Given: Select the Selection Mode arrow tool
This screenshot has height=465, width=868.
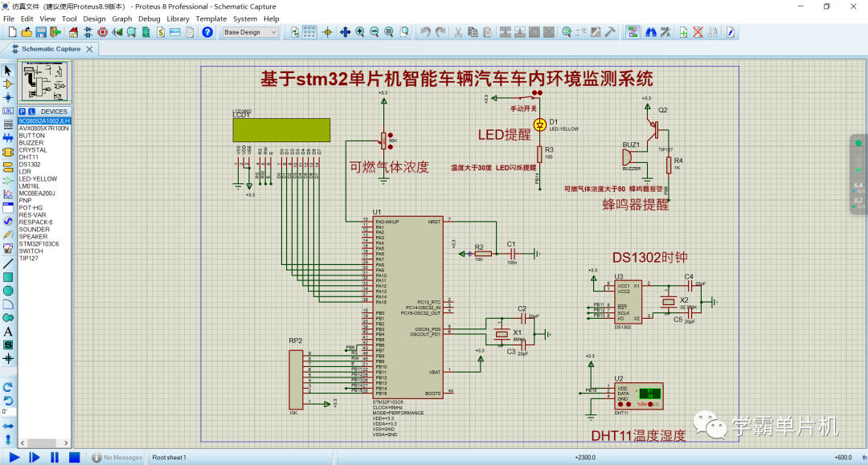Looking at the screenshot, I should [8, 71].
